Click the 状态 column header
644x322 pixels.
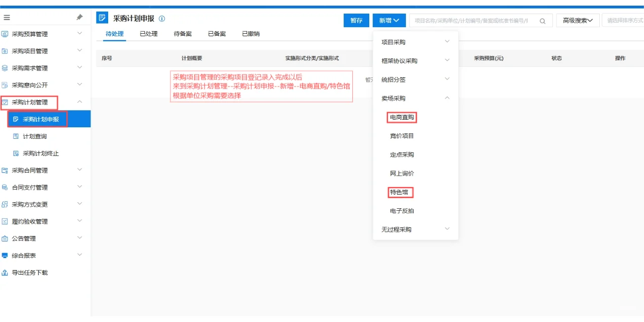[x=556, y=58]
